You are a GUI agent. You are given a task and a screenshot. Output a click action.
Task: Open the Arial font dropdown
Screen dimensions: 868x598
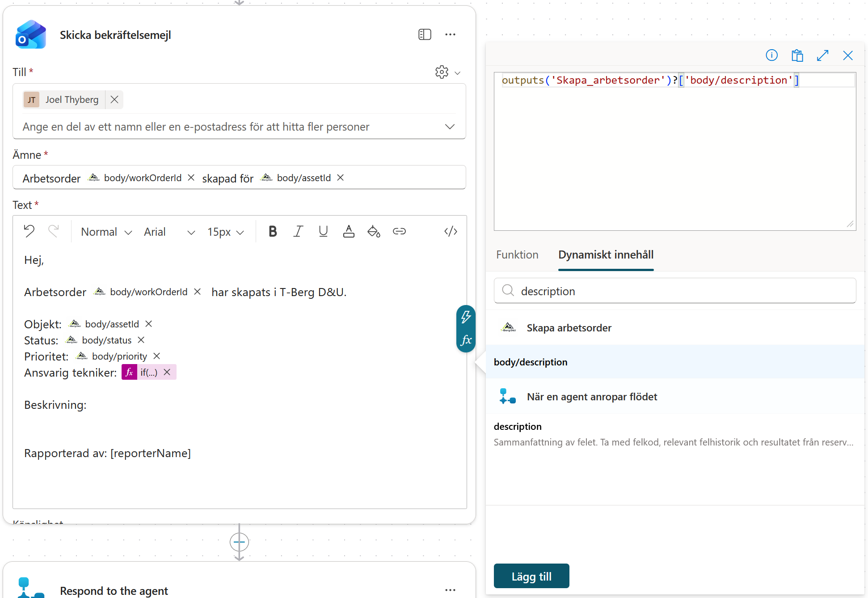tap(169, 232)
